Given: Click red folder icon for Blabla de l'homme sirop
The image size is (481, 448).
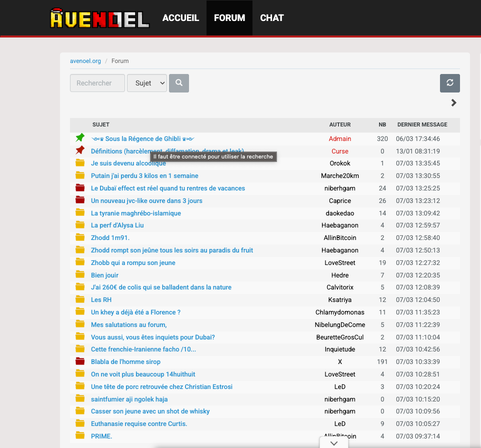Looking at the screenshot, I should pos(80,361).
